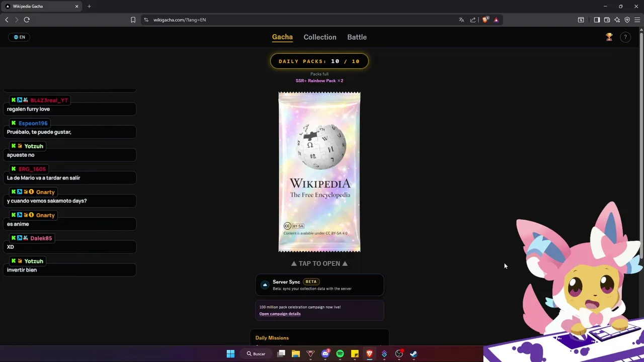Open the browser hamburger menu
This screenshot has height=362, width=644.
click(x=637, y=20)
